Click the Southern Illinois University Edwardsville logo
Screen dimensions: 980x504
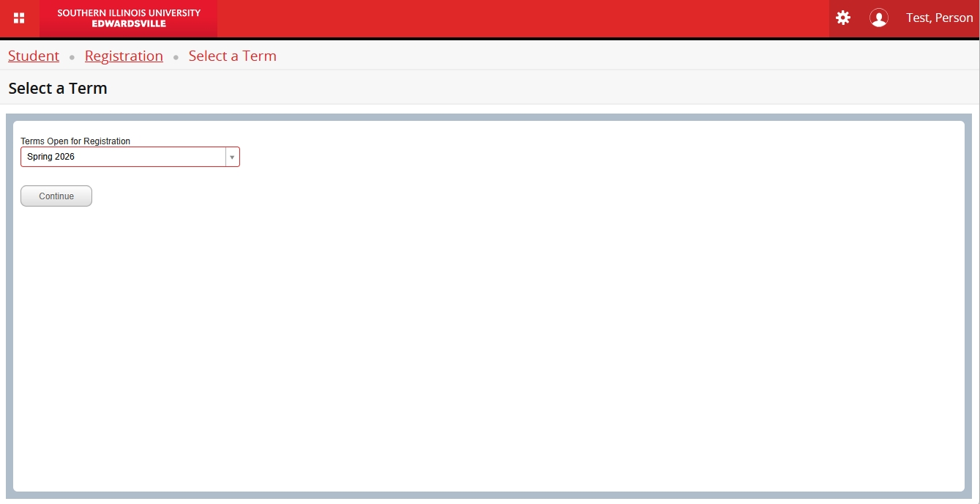(x=129, y=18)
